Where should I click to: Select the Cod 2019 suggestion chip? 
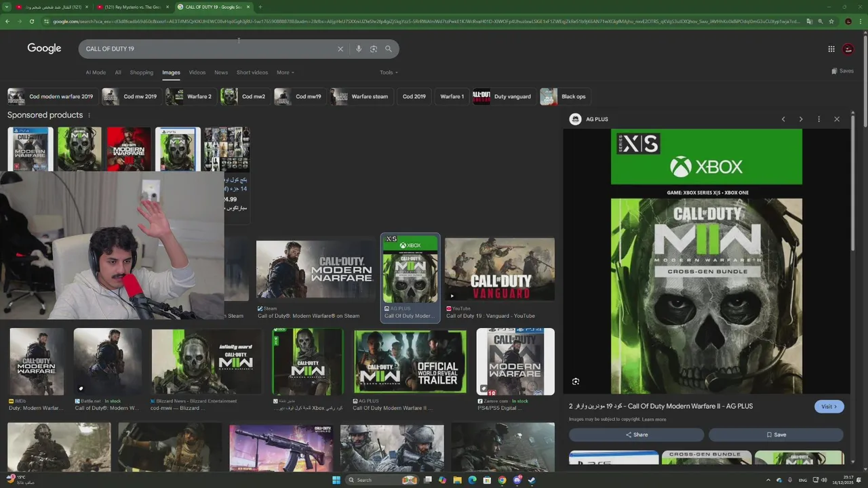[414, 96]
